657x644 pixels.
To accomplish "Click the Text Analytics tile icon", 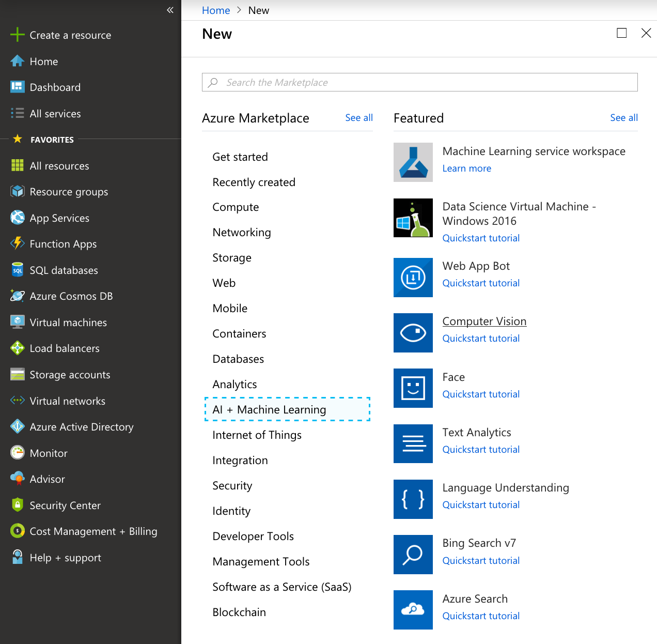I will 413,444.
